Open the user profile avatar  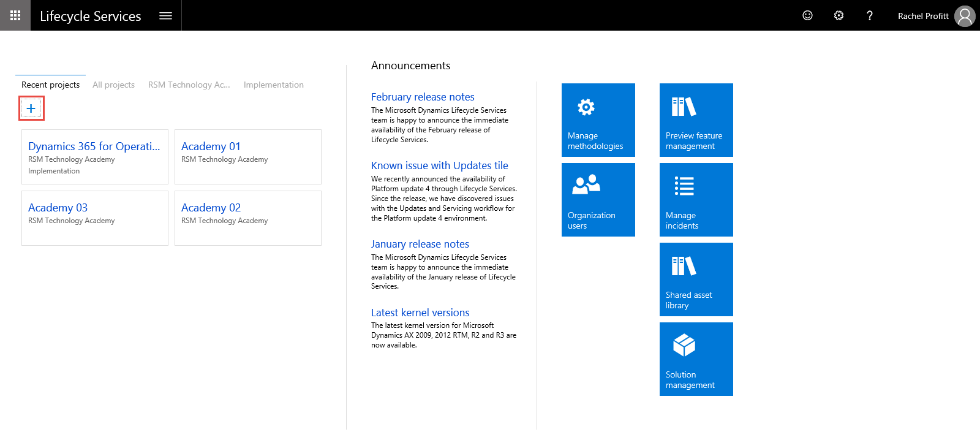[965, 16]
